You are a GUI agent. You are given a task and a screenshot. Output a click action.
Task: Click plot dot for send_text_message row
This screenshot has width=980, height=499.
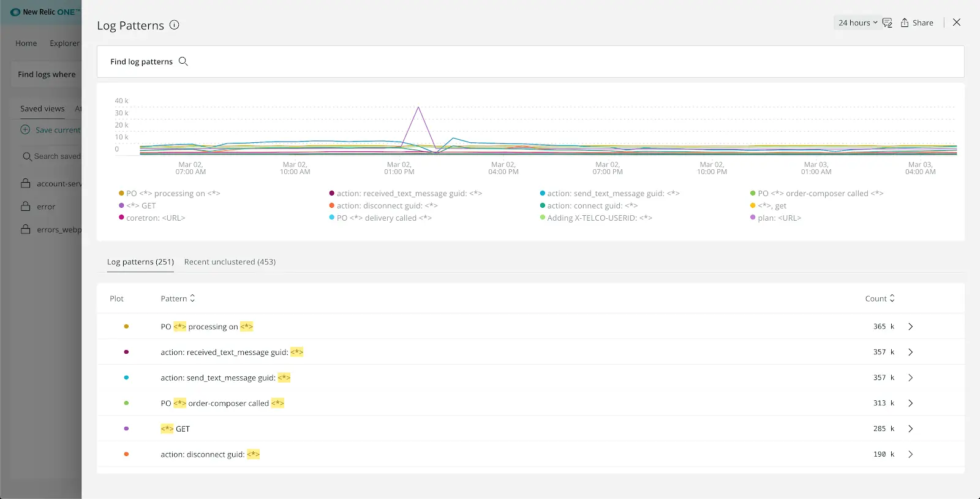(x=126, y=378)
